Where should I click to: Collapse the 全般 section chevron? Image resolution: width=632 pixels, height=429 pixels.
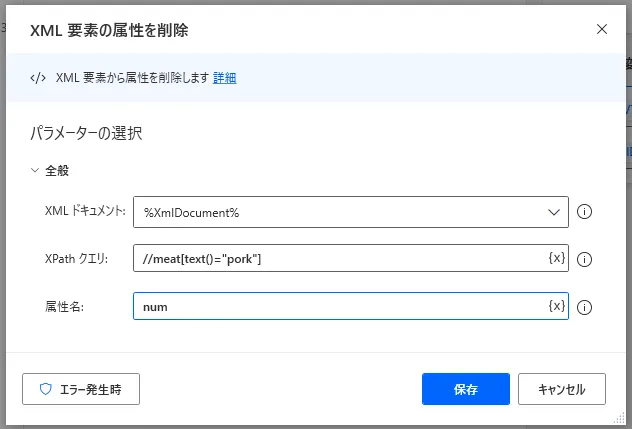[35, 170]
